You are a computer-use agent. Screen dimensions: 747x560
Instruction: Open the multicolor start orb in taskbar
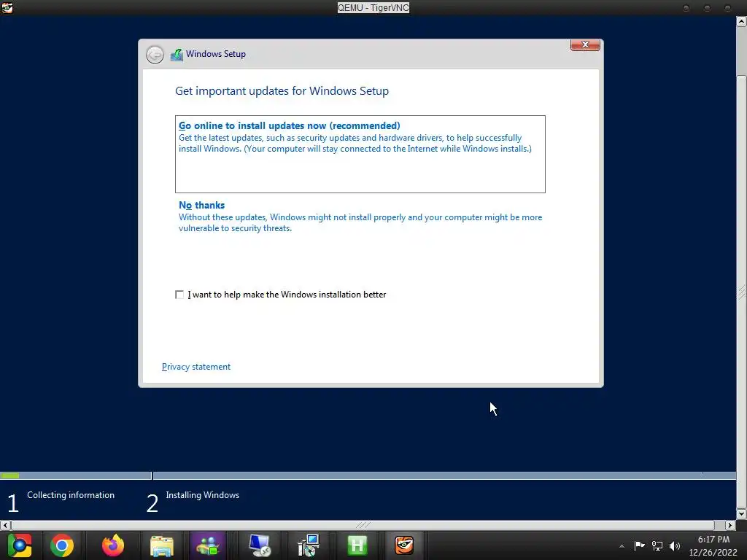point(20,545)
